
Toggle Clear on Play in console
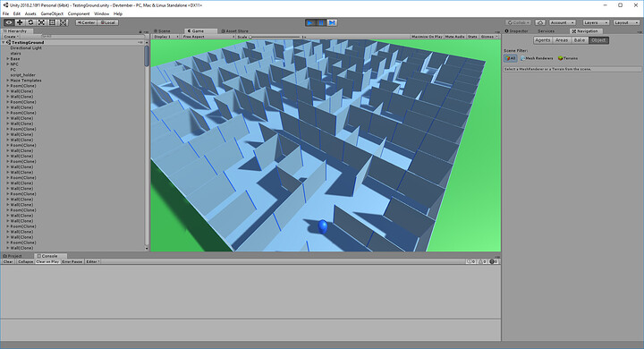(x=47, y=262)
